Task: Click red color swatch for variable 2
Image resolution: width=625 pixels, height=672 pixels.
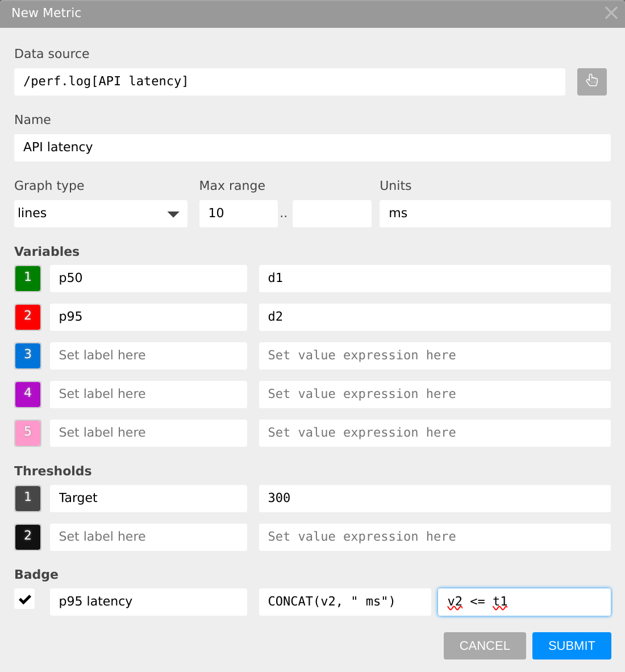Action: coord(28,317)
